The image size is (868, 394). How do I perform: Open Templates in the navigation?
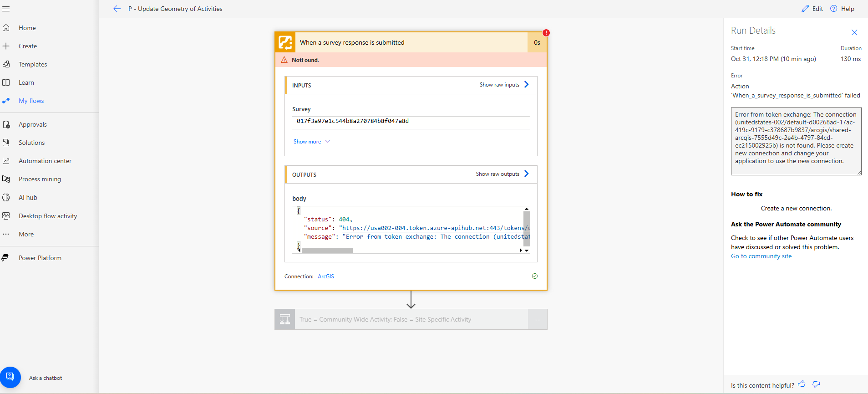pyautogui.click(x=33, y=64)
